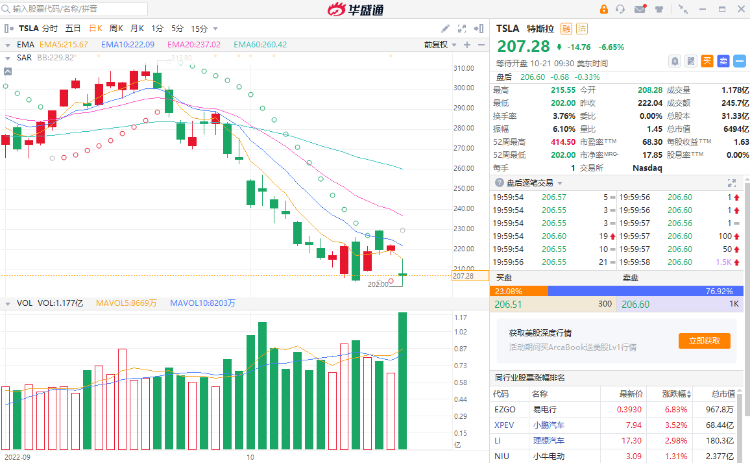This screenshot has height=463, width=750.
Task: Click bid price 206.51
Action: coord(508,304)
